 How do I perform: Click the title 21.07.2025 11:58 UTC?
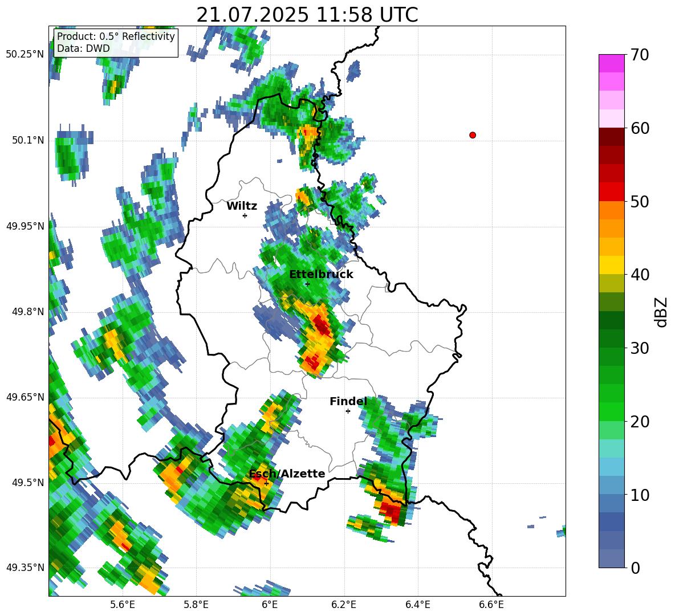click(307, 15)
